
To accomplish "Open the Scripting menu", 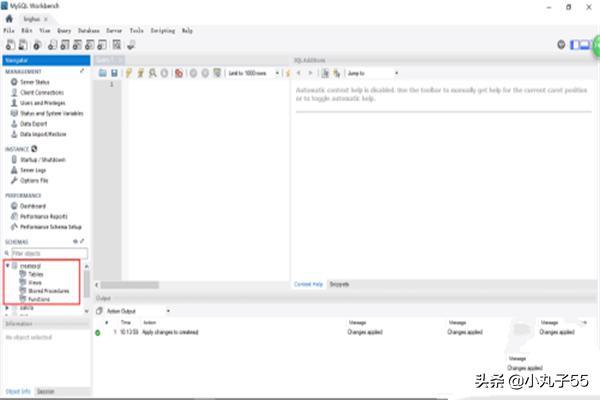I will pos(163,31).
